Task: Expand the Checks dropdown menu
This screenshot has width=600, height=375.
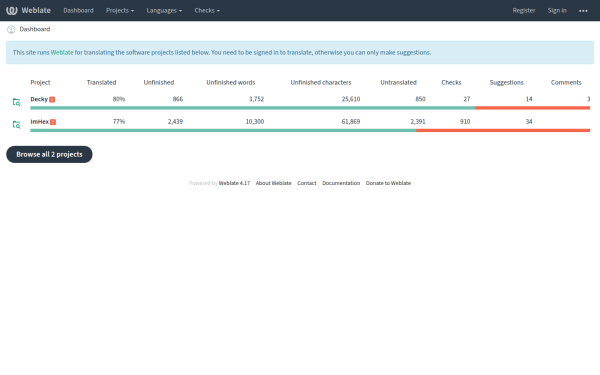Action: tap(207, 10)
